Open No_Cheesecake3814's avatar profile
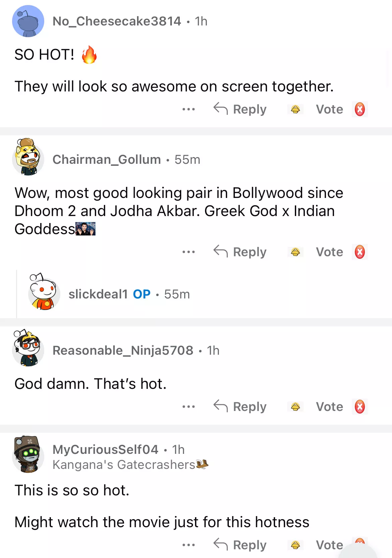This screenshot has width=392, height=558. (x=28, y=21)
